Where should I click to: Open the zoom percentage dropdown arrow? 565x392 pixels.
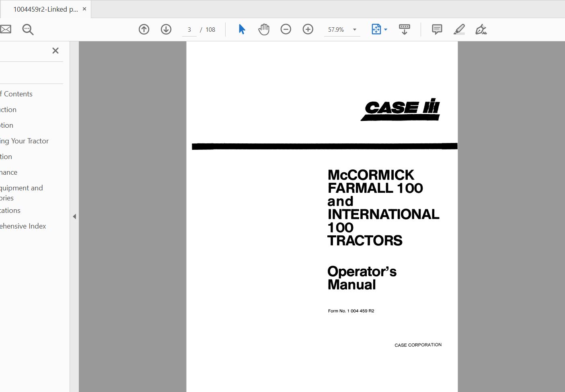click(x=355, y=30)
